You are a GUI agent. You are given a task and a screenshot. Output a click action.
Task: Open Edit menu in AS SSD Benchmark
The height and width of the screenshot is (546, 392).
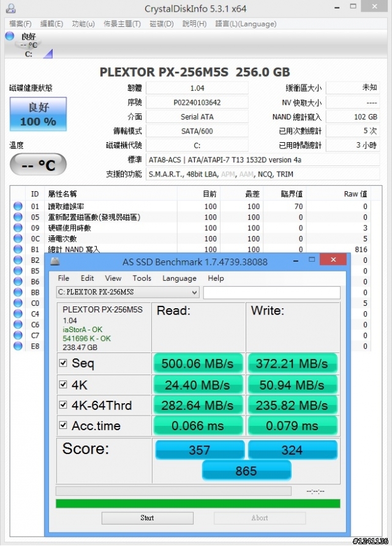[87, 278]
